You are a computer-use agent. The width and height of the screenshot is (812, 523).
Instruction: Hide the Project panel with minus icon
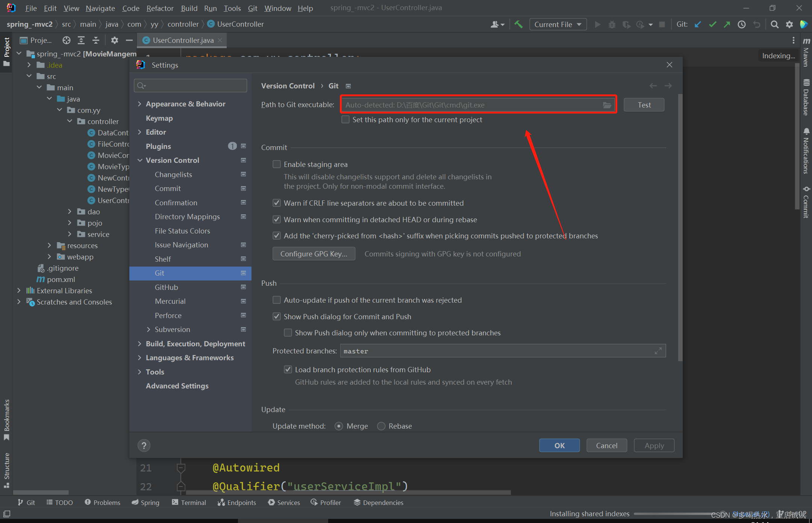[x=129, y=40]
